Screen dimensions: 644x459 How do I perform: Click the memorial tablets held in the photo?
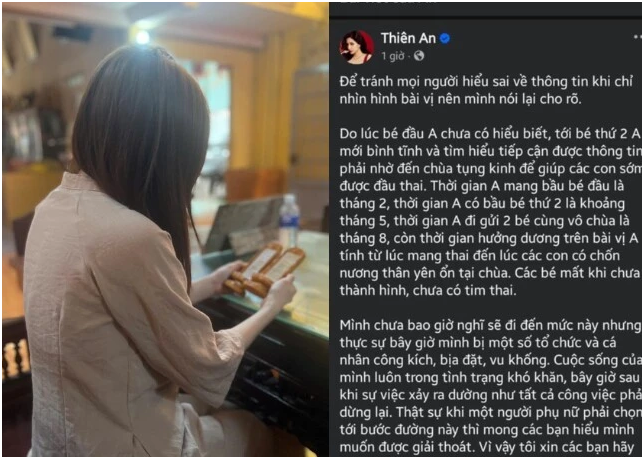(x=264, y=269)
